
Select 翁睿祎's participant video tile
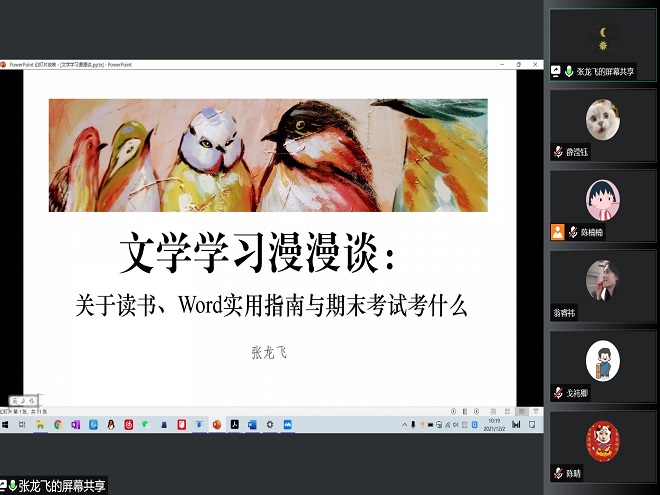click(602, 285)
